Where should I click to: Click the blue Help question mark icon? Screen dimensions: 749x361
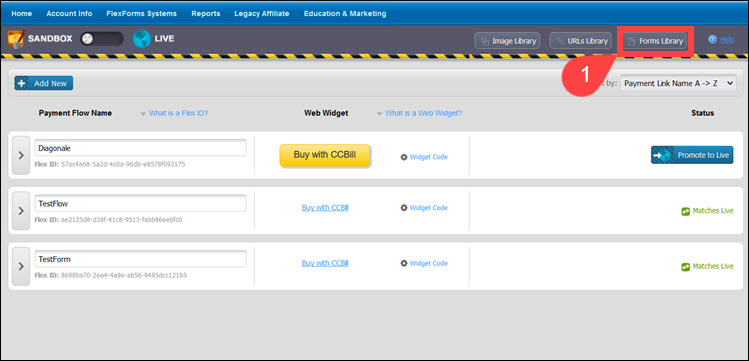click(713, 40)
